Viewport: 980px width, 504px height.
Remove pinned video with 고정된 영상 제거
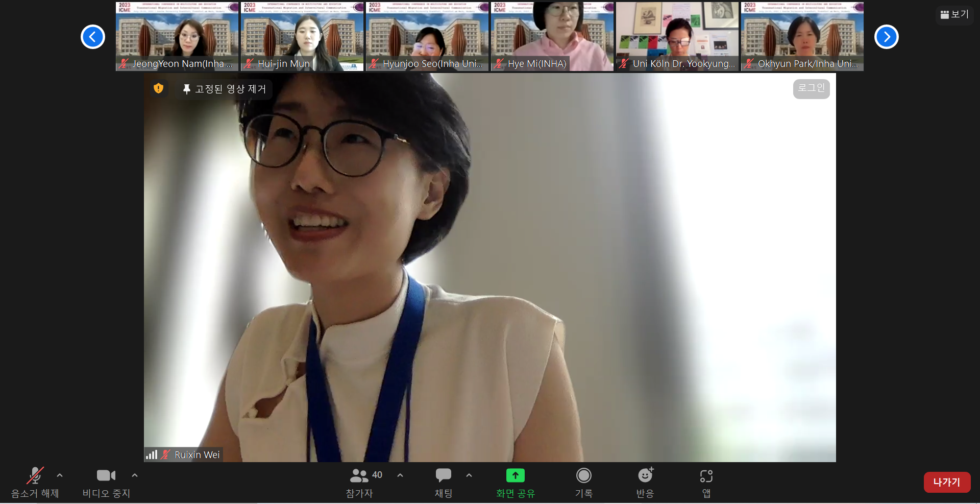[225, 89]
